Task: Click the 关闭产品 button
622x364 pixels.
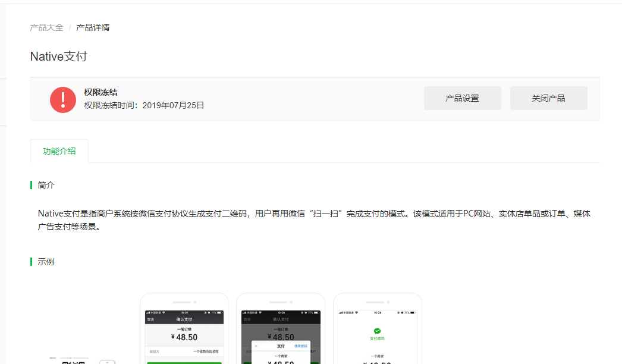Action: click(549, 98)
